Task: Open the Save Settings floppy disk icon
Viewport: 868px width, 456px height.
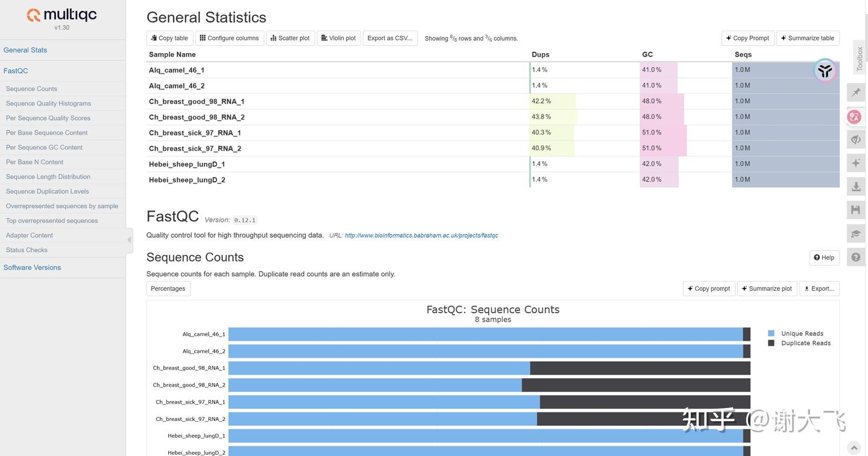Action: click(856, 210)
